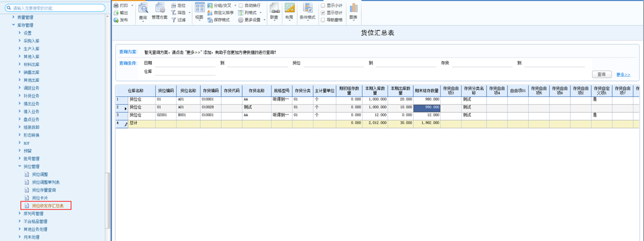Click document icon beside 货位收发存汇总表
Image resolution: width=644 pixels, height=241 pixels.
point(27,205)
